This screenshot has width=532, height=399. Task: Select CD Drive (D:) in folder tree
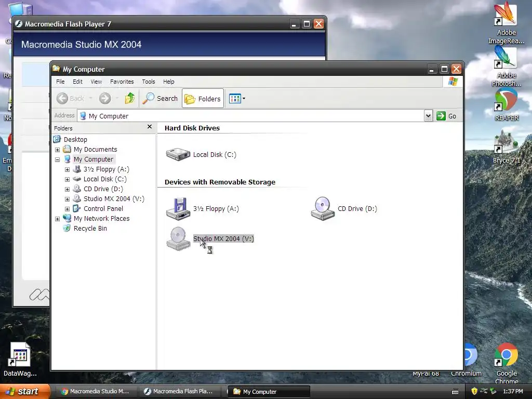[x=103, y=189]
